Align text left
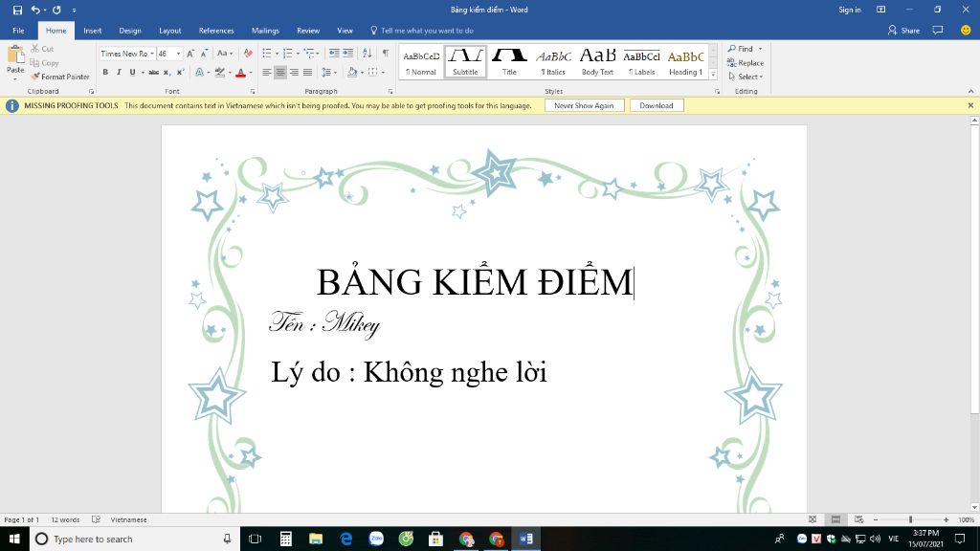The height and width of the screenshot is (551, 980). point(267,73)
